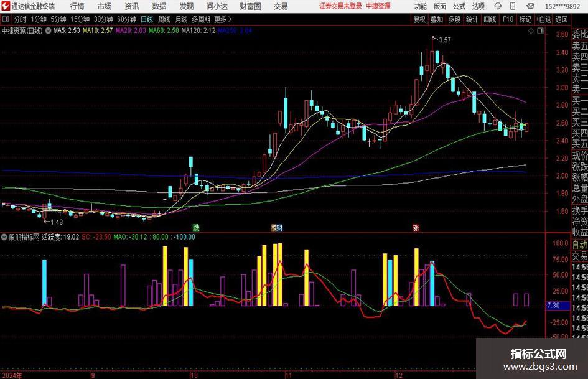Click the MA5: 2.53 label
588x379 pixels.
coord(67,30)
